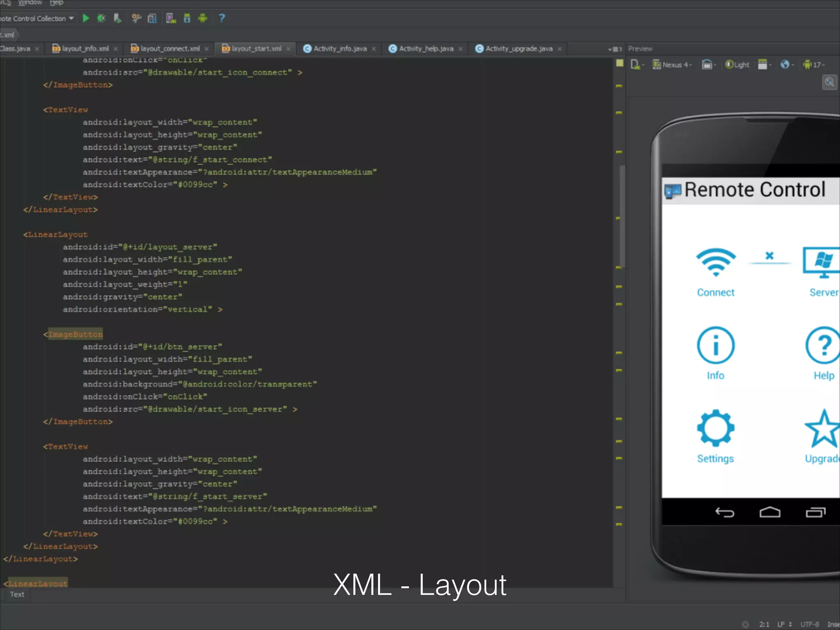
Task: Click the @+id/layout_server line
Action: (x=140, y=247)
